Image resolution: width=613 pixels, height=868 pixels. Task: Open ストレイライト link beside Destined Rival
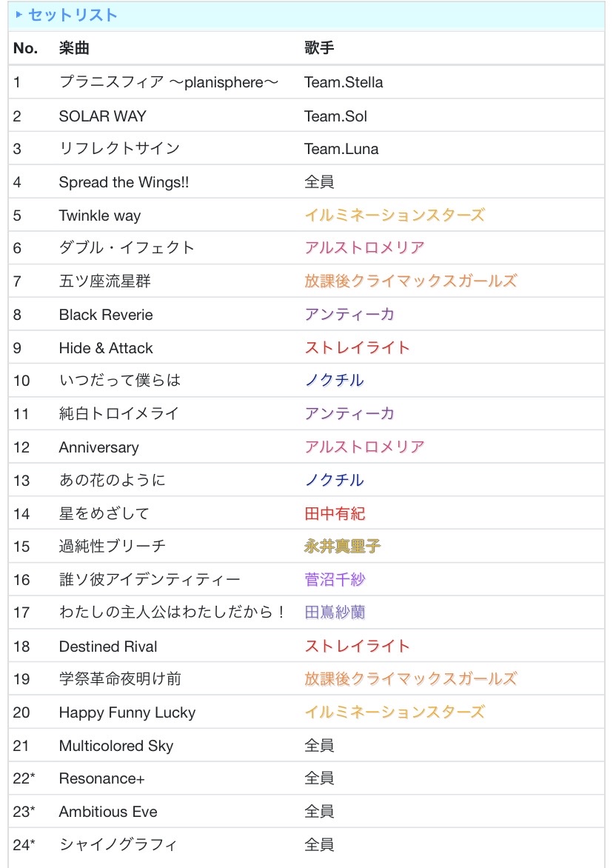[x=357, y=646]
